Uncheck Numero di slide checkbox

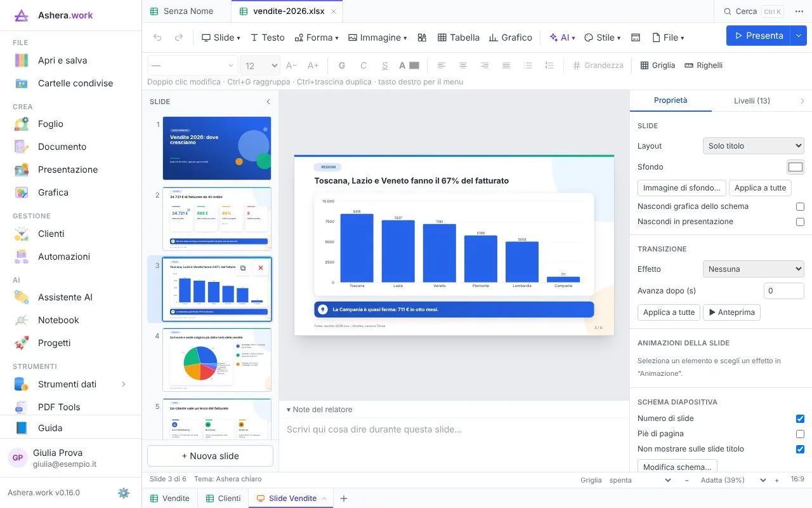(800, 418)
